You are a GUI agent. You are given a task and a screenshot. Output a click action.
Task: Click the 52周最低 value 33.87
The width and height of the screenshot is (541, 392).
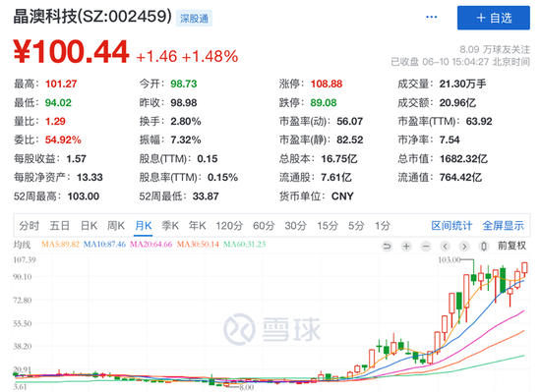click(206, 196)
